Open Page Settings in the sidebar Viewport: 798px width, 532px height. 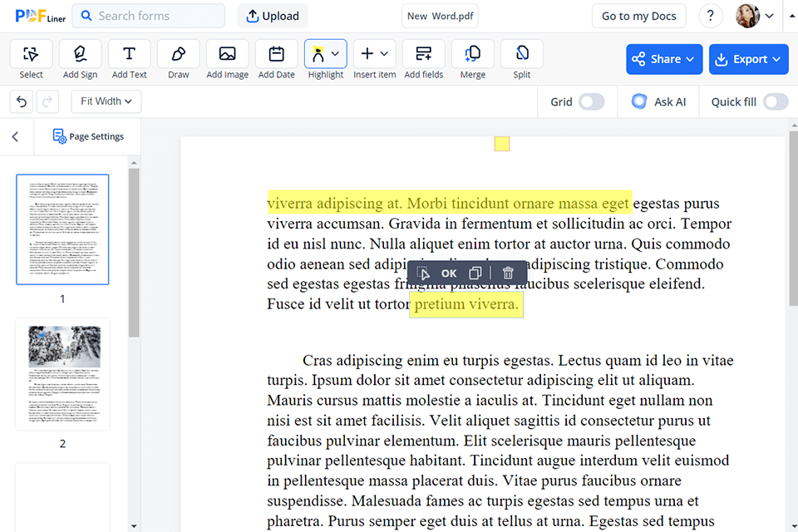tap(88, 136)
